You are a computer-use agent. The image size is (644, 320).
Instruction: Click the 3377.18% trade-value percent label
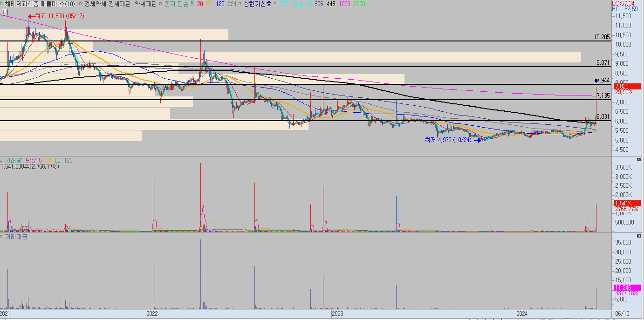(626, 293)
